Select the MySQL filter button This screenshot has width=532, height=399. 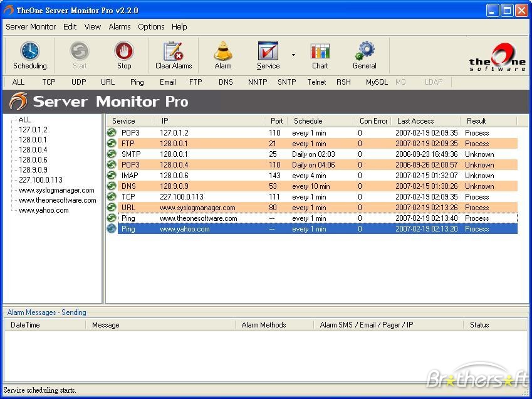click(377, 82)
